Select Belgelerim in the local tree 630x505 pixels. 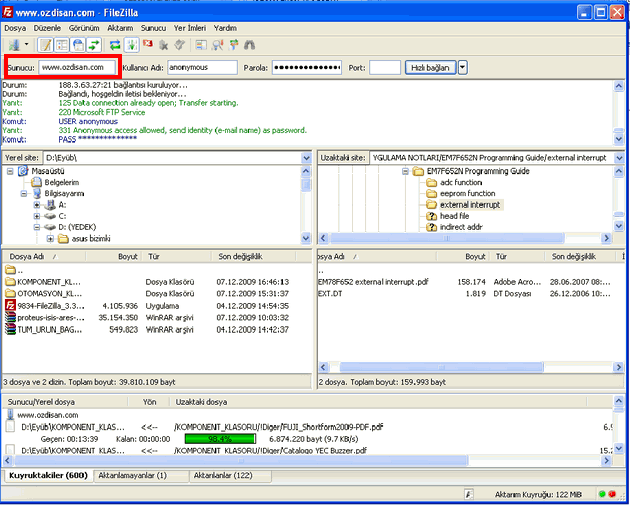click(x=61, y=182)
